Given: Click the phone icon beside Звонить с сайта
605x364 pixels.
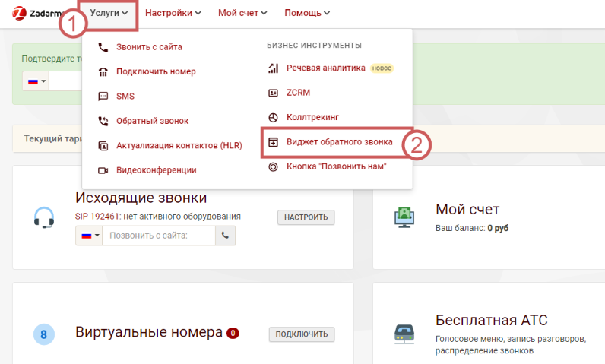Looking at the screenshot, I should click(x=103, y=47).
